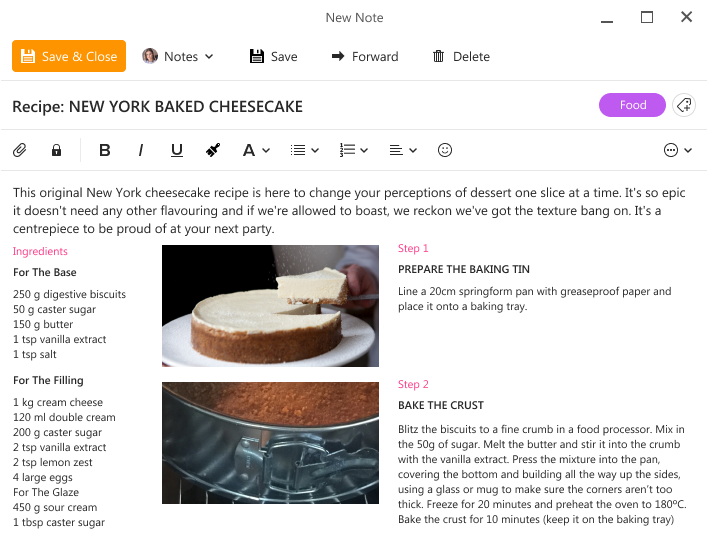Save the note with the floppy icon
This screenshot has width=708, height=533.
point(273,56)
